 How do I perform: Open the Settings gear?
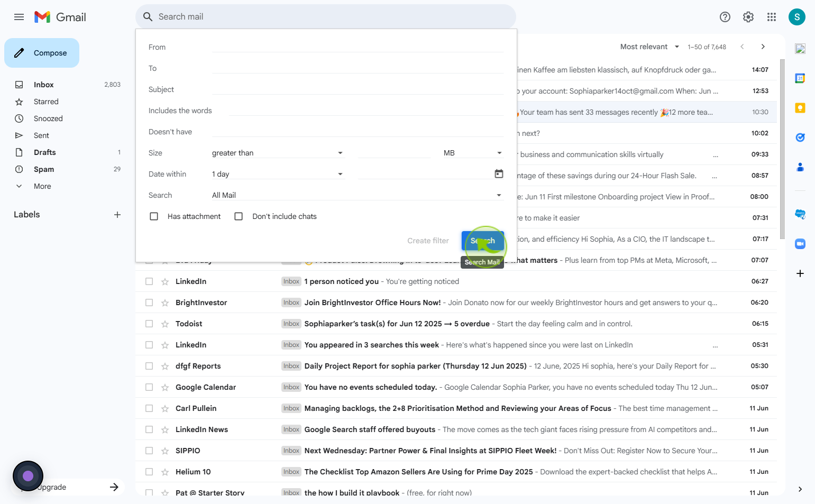(x=748, y=17)
